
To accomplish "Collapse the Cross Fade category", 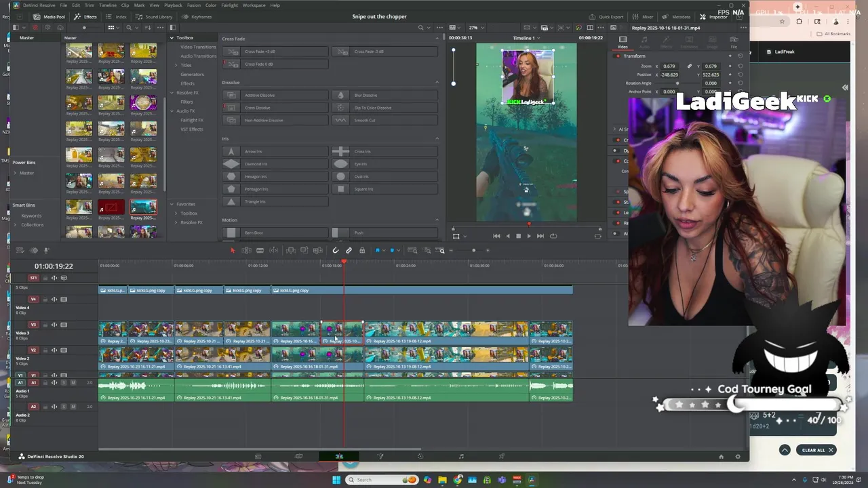I will (437, 39).
